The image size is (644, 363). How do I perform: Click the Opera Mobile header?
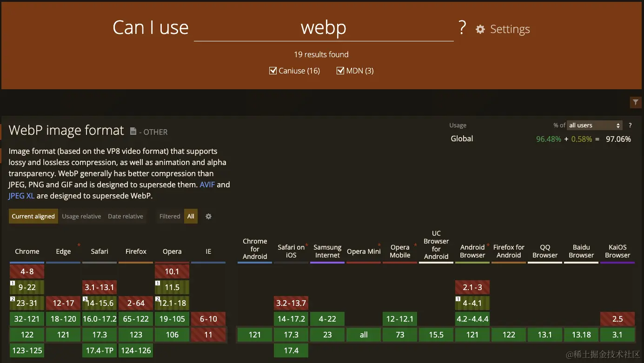pyautogui.click(x=400, y=251)
